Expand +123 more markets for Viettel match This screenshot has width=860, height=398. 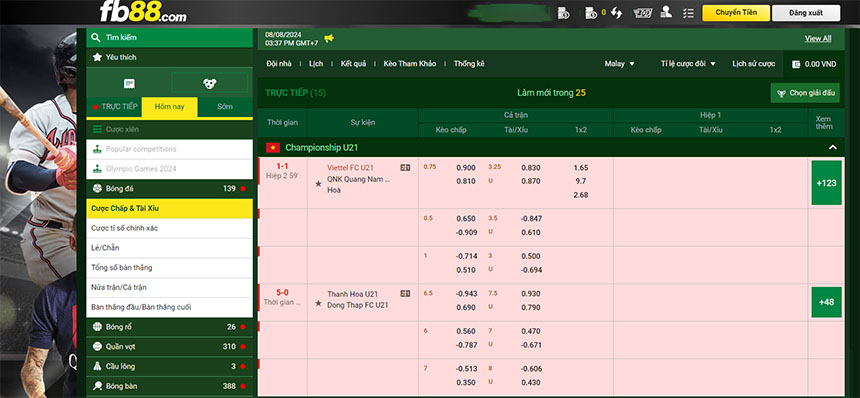point(827,183)
